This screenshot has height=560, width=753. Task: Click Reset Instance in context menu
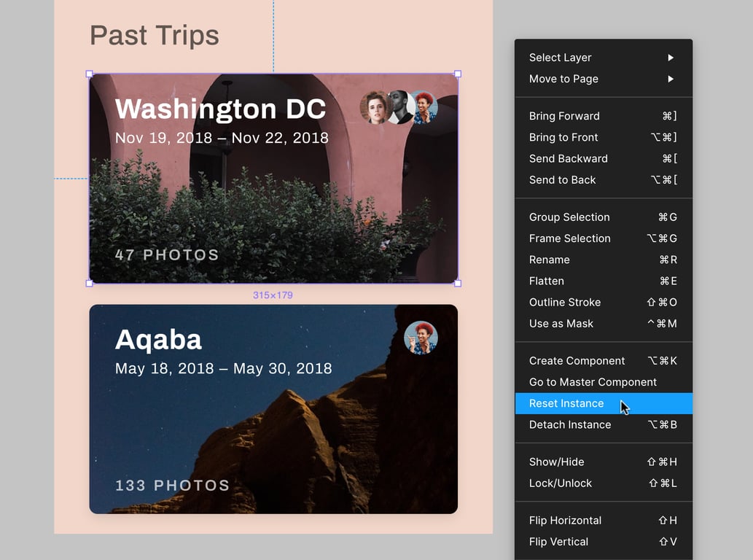click(566, 403)
